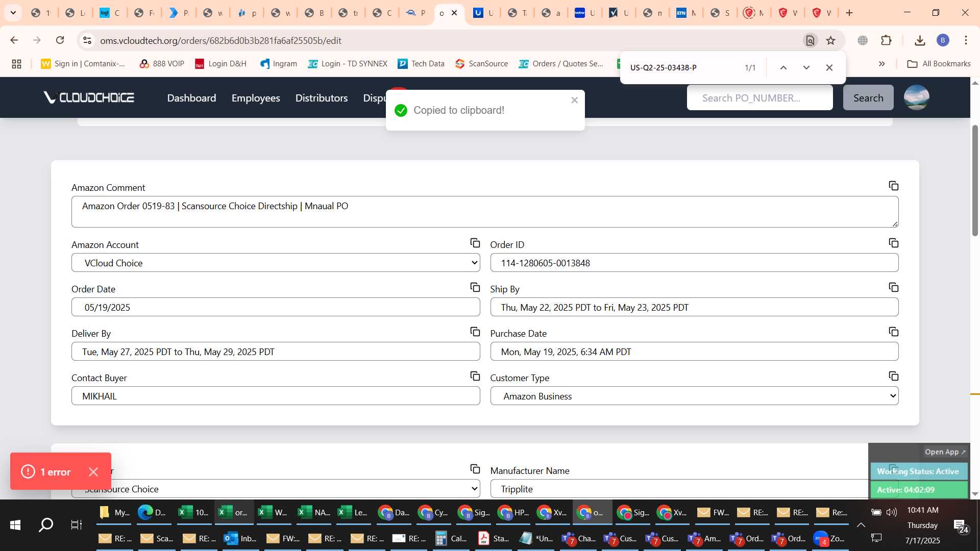Open the Login D&H bookmark
This screenshot has width=980, height=551.
click(x=220, y=64)
